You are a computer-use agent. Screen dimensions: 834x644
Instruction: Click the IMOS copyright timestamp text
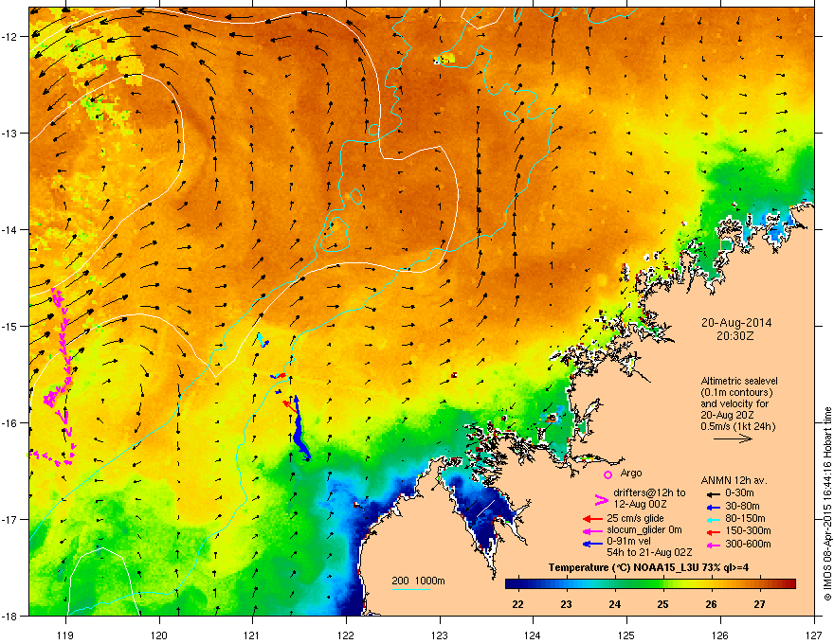coord(827,504)
